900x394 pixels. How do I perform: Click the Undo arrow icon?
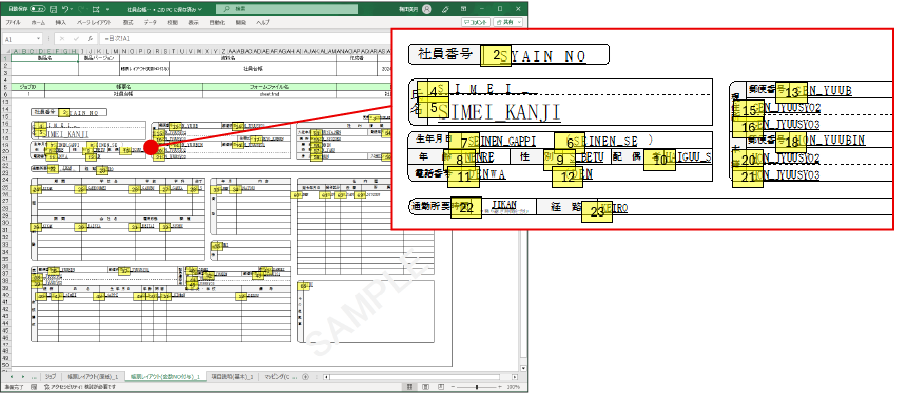pos(65,9)
